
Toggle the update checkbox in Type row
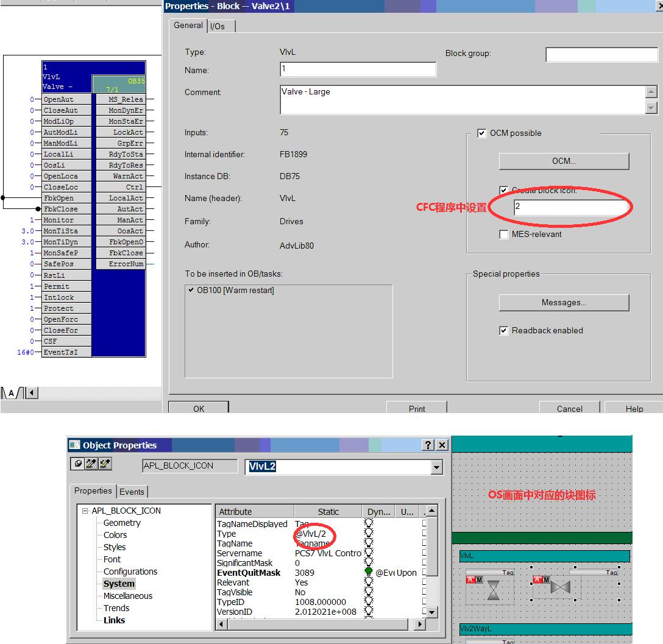pos(424,533)
